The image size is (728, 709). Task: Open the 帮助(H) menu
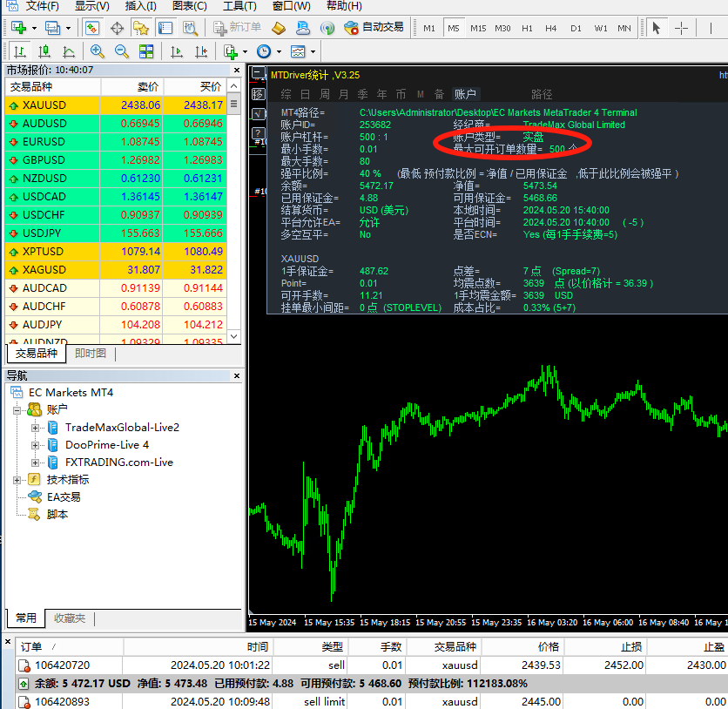[x=344, y=6]
